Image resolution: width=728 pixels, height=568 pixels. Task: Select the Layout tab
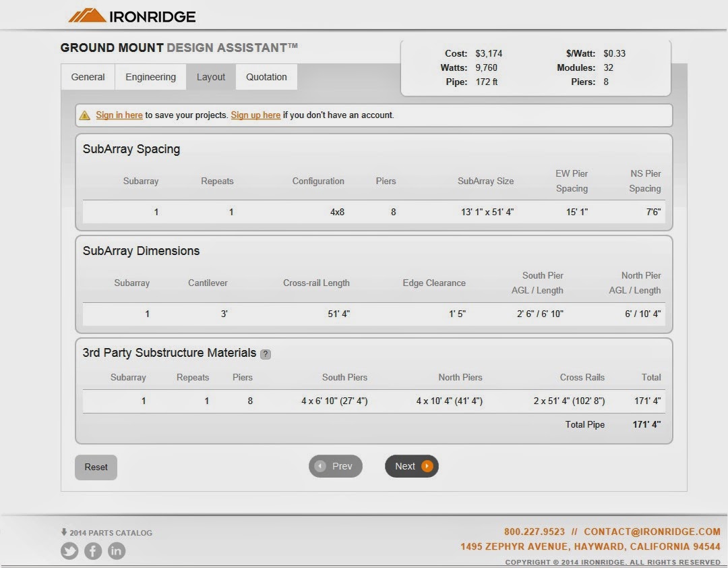pos(211,77)
